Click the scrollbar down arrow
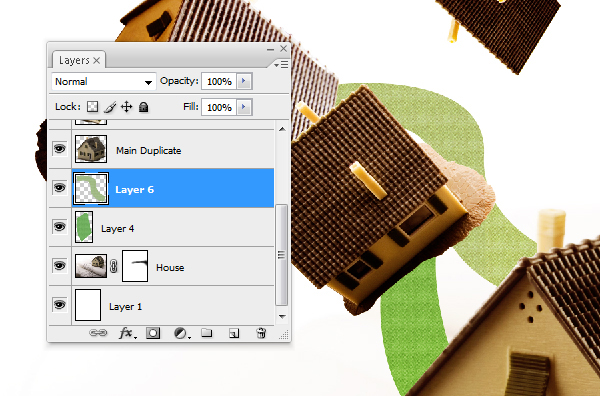The width and height of the screenshot is (600, 396). pyautogui.click(x=282, y=316)
